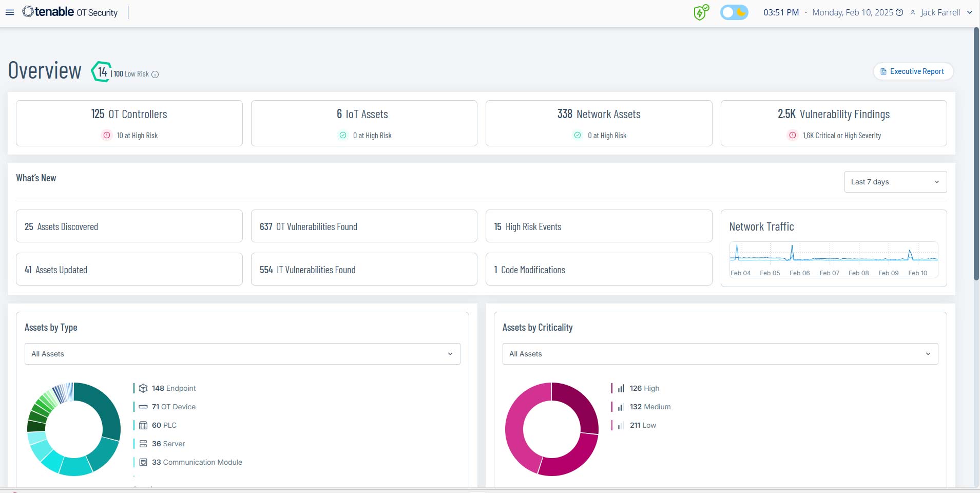Click the 03:51 PM time display

pyautogui.click(x=781, y=12)
